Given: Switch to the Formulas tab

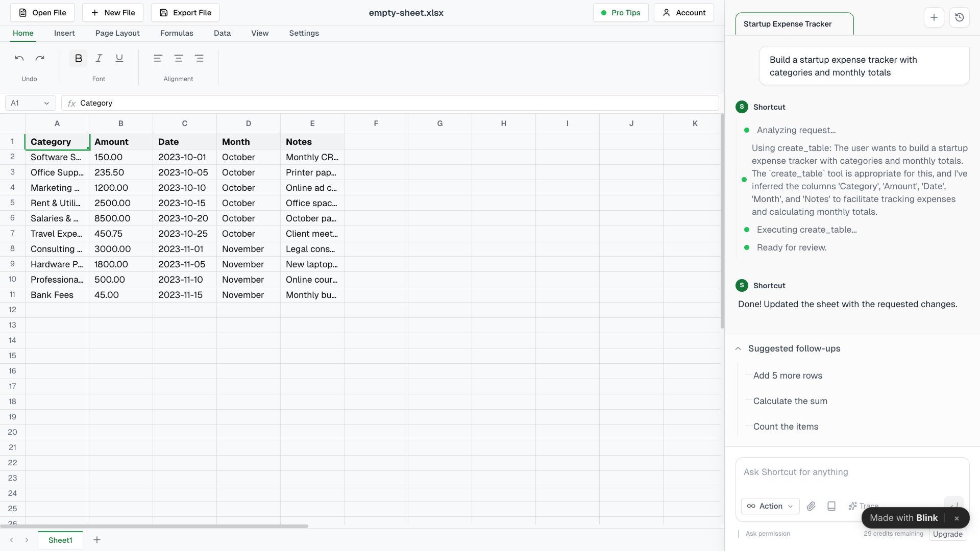Looking at the screenshot, I should pyautogui.click(x=177, y=33).
